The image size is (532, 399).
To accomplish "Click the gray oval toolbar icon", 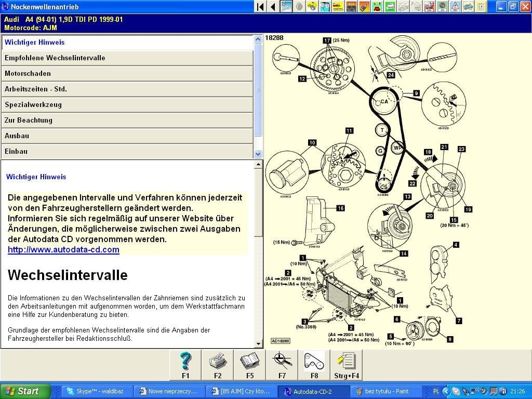I will pos(299,7).
